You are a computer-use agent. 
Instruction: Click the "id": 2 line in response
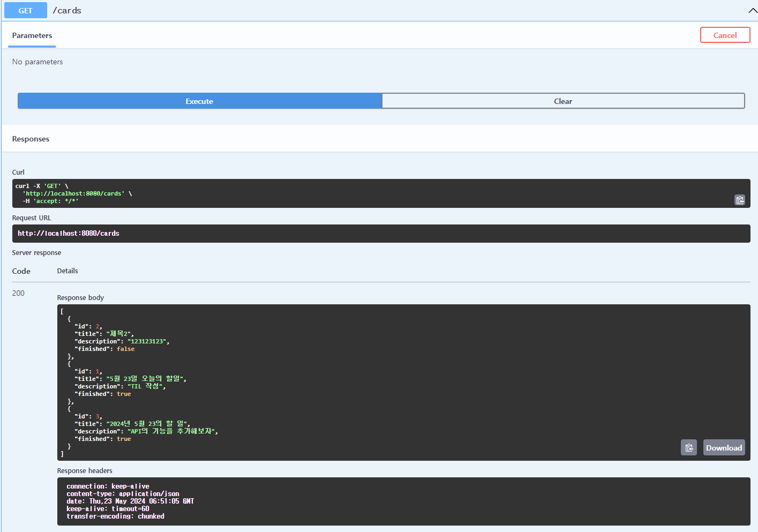pos(88,326)
